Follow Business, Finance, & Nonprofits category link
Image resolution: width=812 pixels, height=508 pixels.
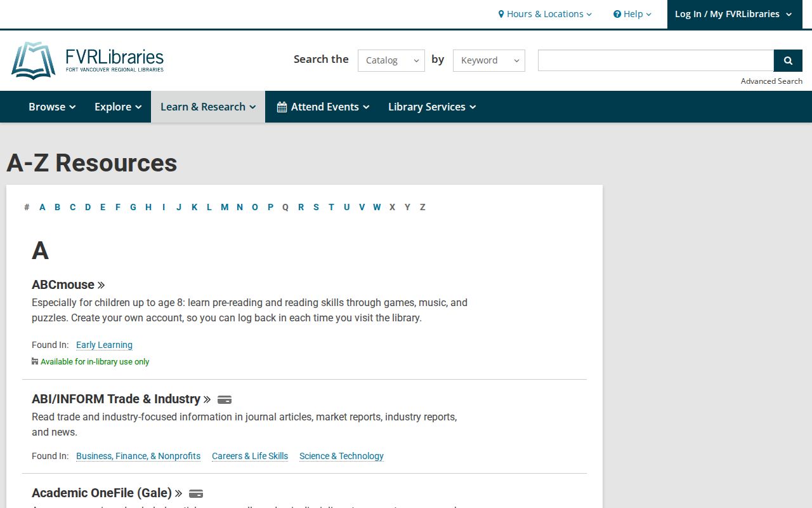coord(138,456)
